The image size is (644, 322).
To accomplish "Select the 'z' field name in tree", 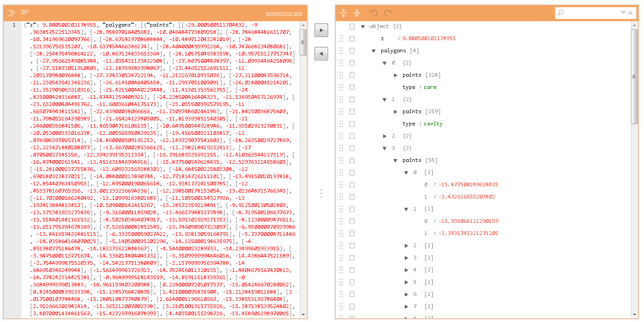I will (x=383, y=38).
